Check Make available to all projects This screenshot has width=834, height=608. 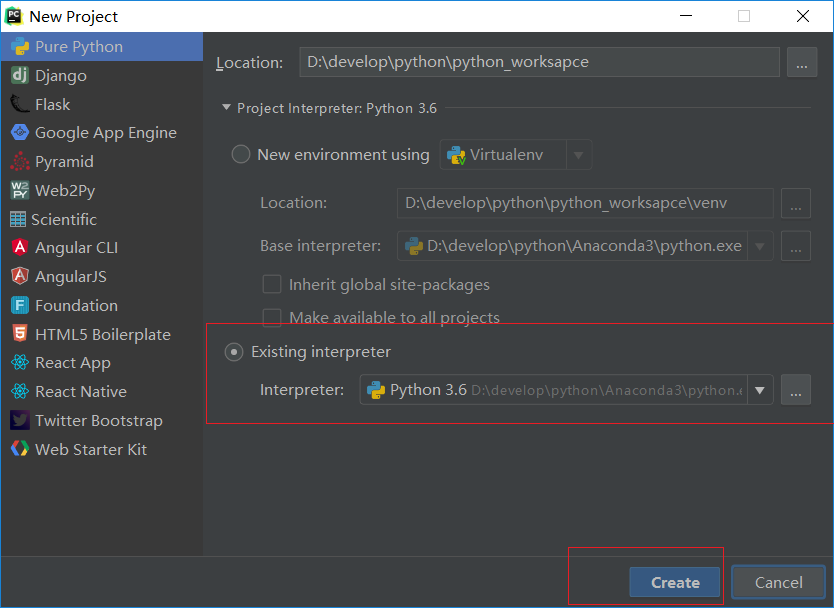pos(271,318)
